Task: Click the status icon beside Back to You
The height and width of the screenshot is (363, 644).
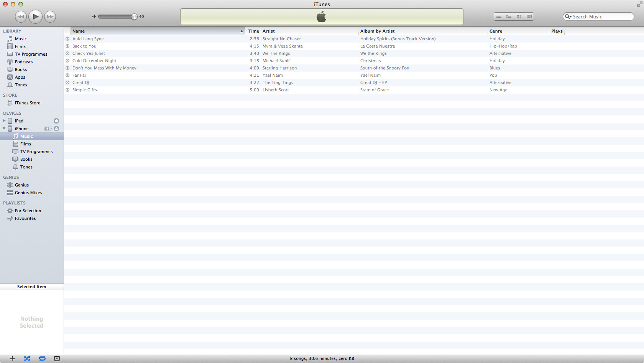Action: (x=67, y=46)
